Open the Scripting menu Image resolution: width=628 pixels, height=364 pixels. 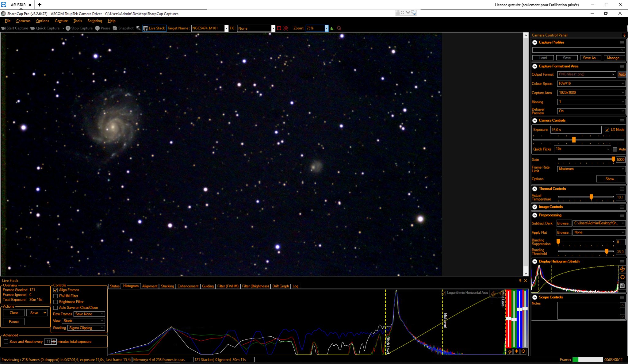[x=95, y=21]
